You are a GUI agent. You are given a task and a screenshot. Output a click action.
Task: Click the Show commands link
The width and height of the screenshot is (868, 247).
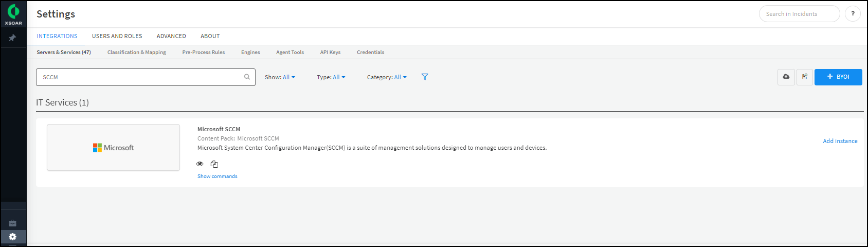(217, 177)
